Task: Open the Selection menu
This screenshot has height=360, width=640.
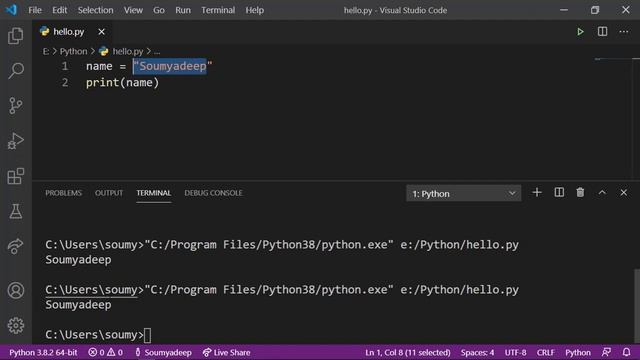Action: tap(96, 10)
